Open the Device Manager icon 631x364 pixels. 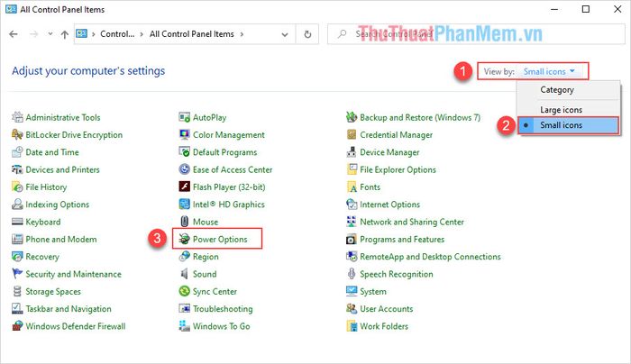click(352, 152)
